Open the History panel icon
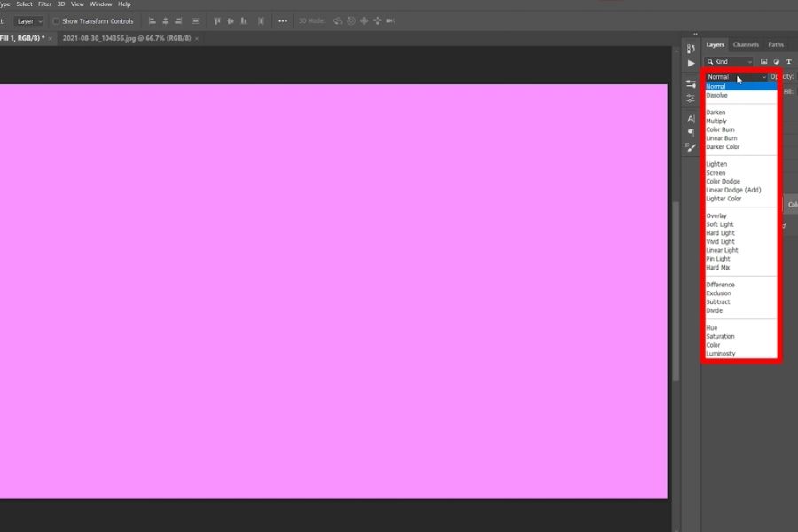798x532 pixels. pyautogui.click(x=691, y=49)
